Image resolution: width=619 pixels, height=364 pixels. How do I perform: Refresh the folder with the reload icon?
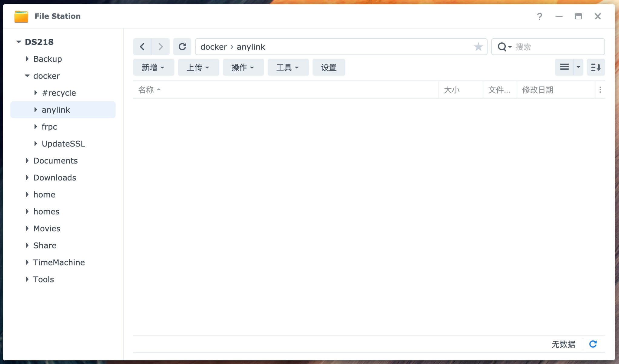182,47
